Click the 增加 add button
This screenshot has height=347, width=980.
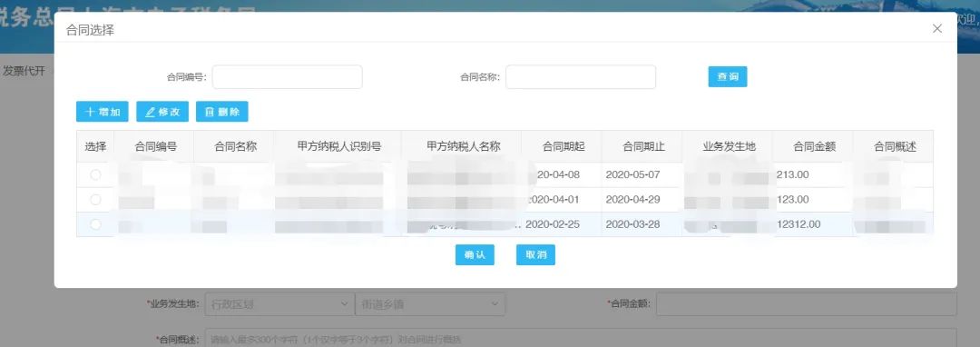pos(103,112)
